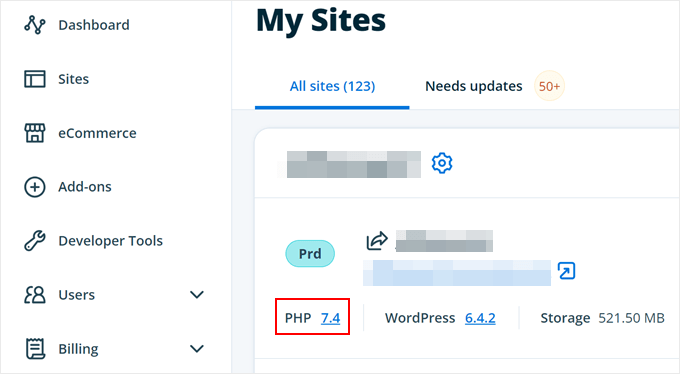Open eCommerce sidebar item

pos(97,133)
